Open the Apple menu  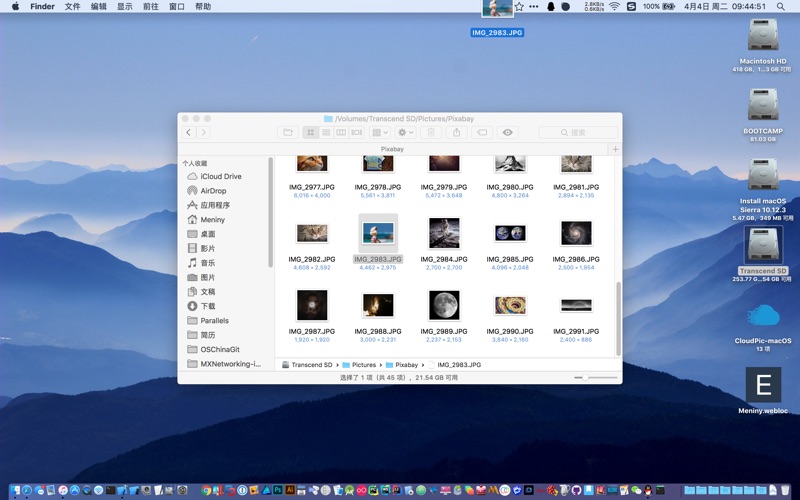(x=15, y=7)
